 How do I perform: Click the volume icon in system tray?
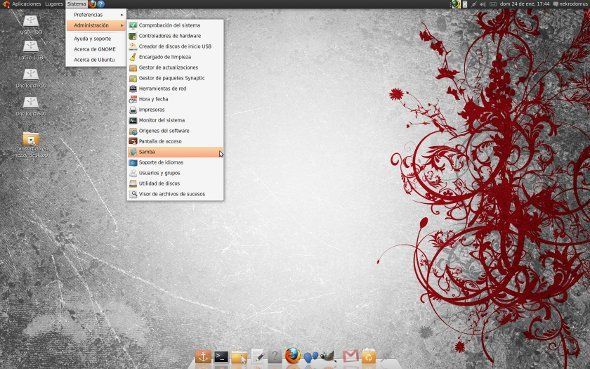click(483, 4)
